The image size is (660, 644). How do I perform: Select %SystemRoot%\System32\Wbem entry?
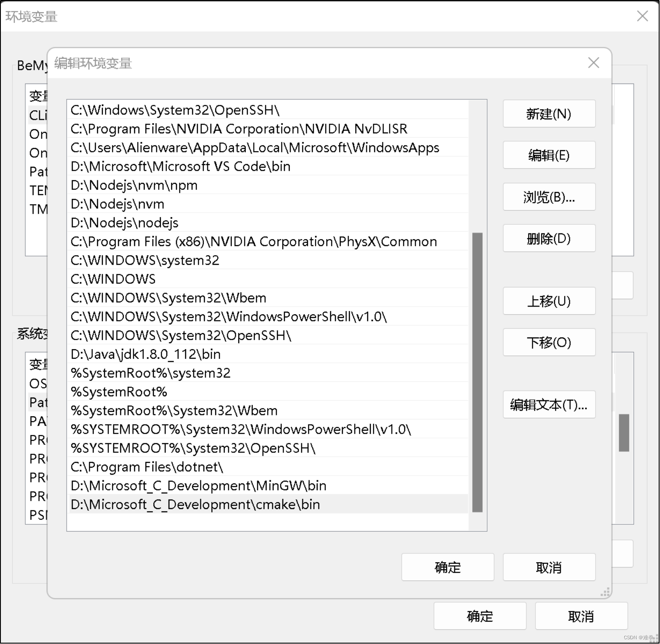(x=269, y=410)
